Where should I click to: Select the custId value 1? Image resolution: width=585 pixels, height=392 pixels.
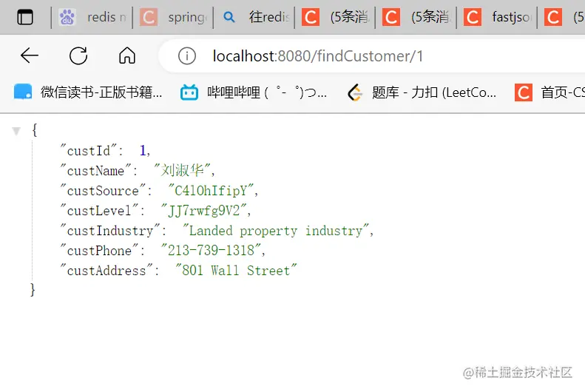(x=143, y=150)
